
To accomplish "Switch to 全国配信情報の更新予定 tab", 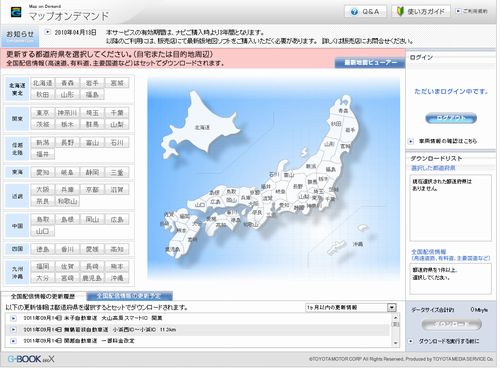I will (129, 296).
